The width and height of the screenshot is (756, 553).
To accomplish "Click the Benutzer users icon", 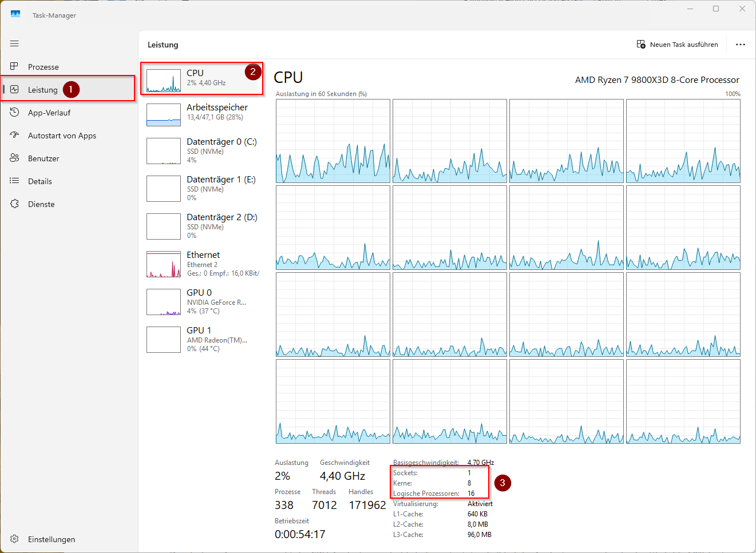I will [14, 158].
